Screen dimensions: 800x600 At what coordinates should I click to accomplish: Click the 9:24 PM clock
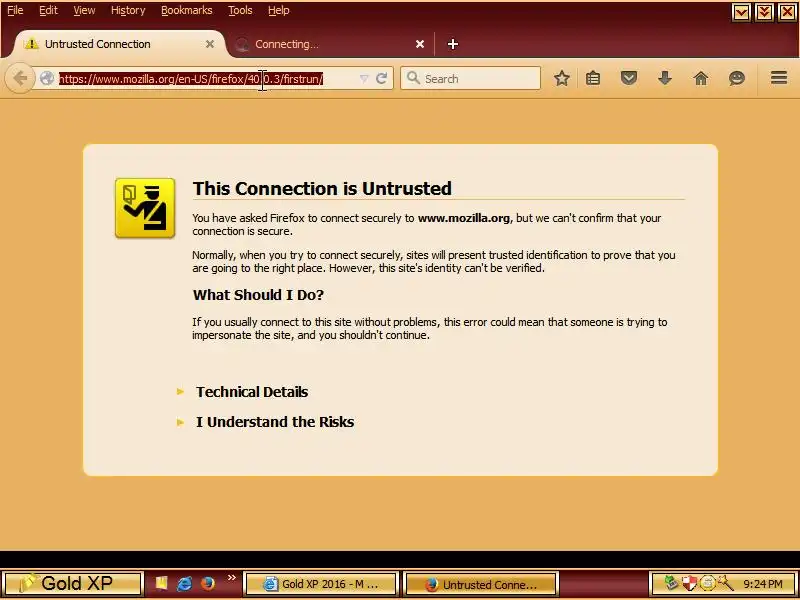click(763, 584)
